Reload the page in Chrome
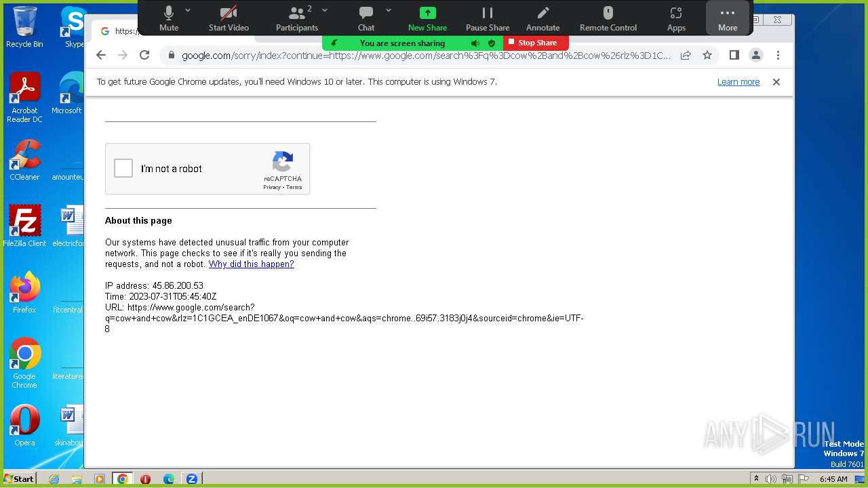This screenshot has width=868, height=488. coord(144,56)
